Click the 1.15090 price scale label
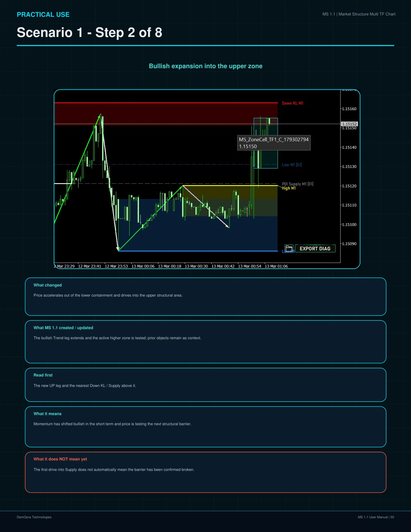 coord(349,244)
